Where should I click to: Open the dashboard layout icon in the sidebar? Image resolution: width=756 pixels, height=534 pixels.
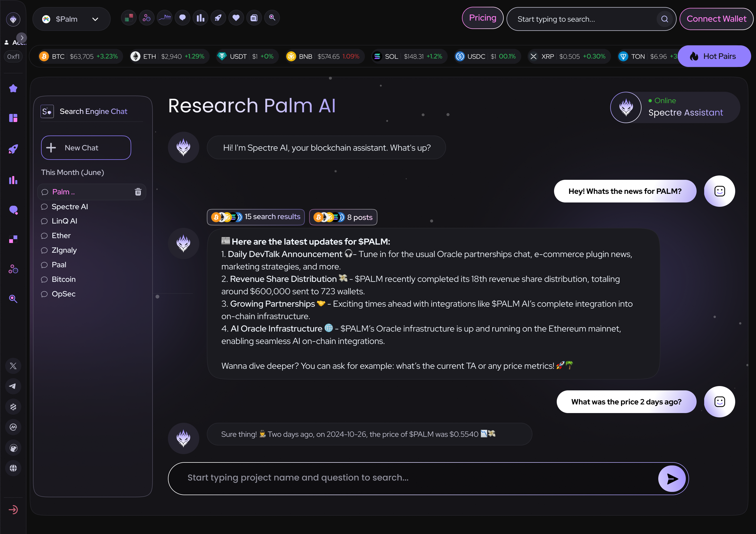coord(13,118)
